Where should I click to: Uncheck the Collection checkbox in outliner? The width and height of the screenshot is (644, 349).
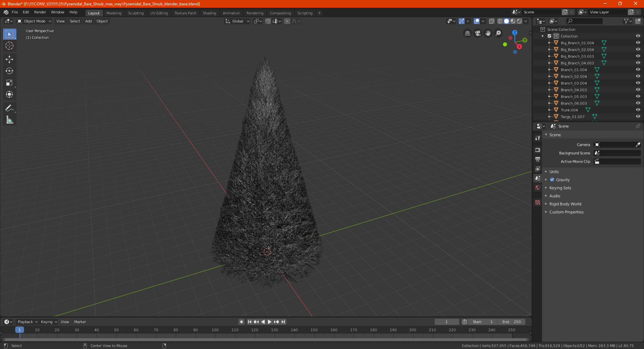pyautogui.click(x=549, y=36)
